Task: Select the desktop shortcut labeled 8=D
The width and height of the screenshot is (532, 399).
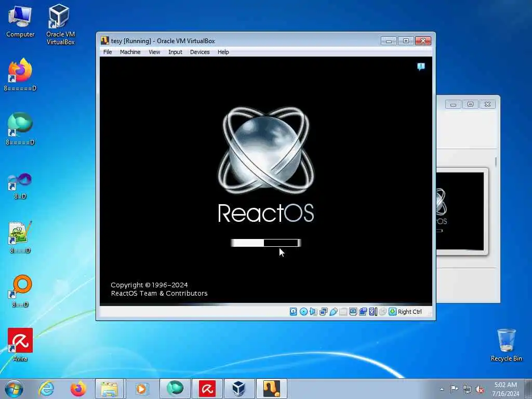Action: (x=20, y=186)
